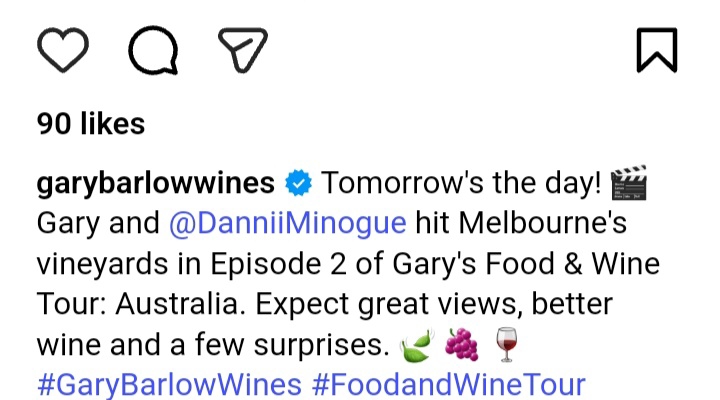Click the blue verified badge
The height and width of the screenshot is (400, 720).
pos(298,183)
